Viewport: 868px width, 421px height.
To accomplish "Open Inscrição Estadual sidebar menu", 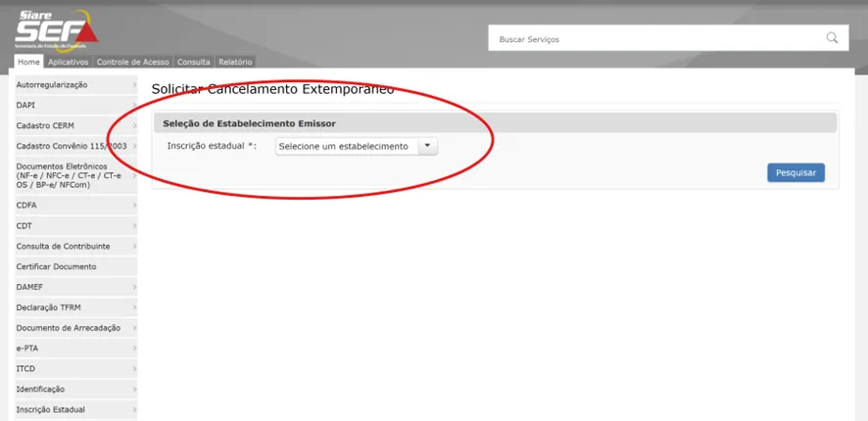I will tap(76, 409).
